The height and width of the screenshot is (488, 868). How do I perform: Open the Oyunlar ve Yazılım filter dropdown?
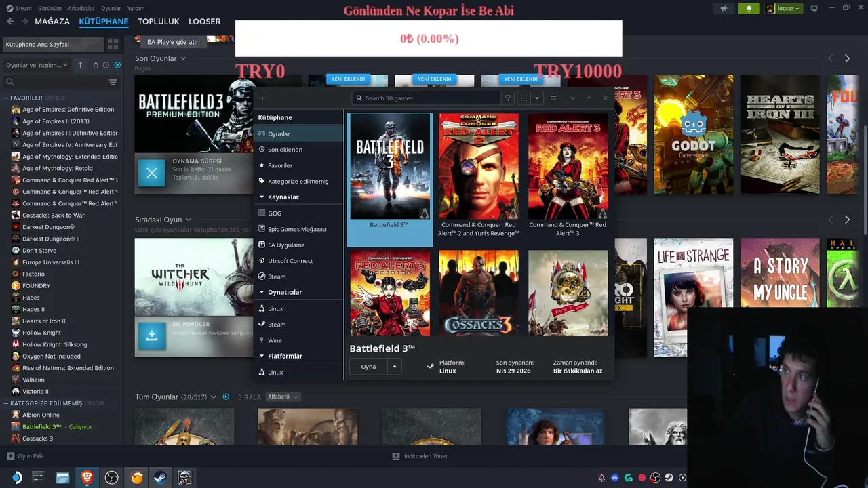[x=37, y=65]
